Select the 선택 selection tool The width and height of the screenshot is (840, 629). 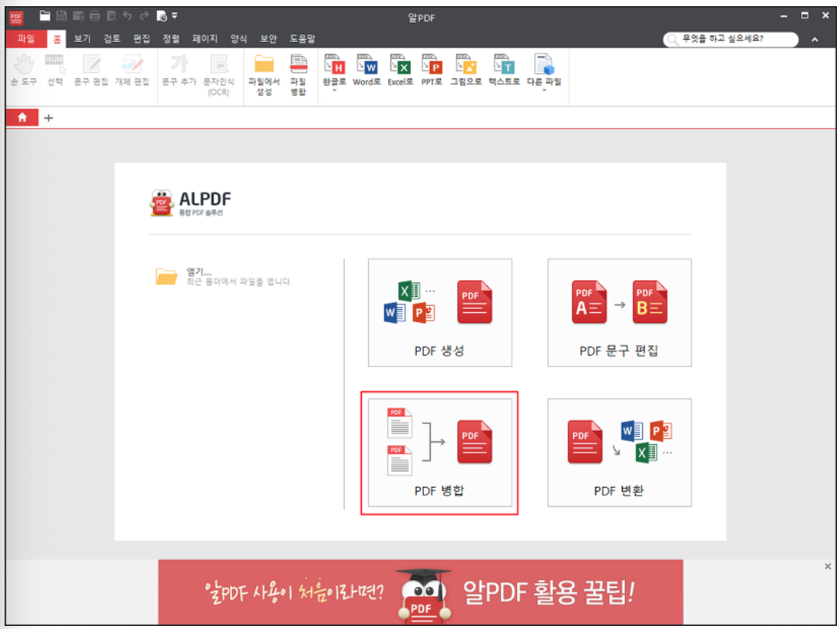(55, 70)
